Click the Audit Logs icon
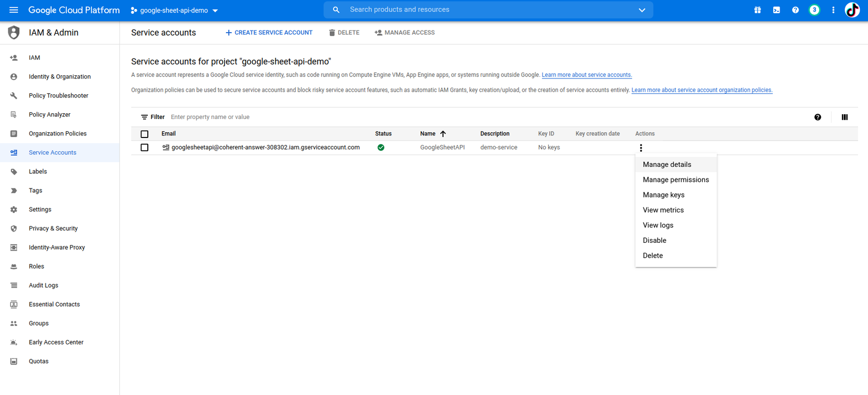This screenshot has width=868, height=395. (14, 285)
